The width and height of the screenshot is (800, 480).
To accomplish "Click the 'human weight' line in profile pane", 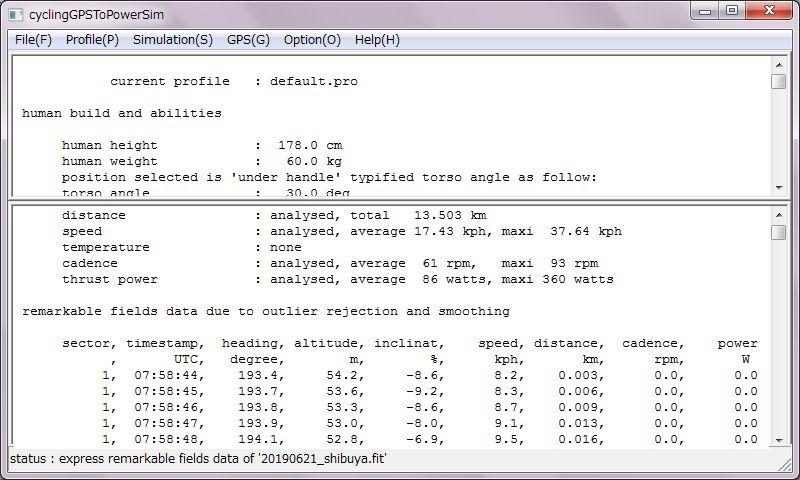I will pos(202,161).
